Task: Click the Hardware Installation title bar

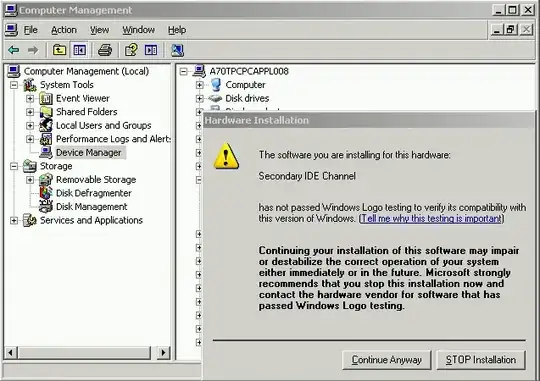Action: tap(368, 121)
